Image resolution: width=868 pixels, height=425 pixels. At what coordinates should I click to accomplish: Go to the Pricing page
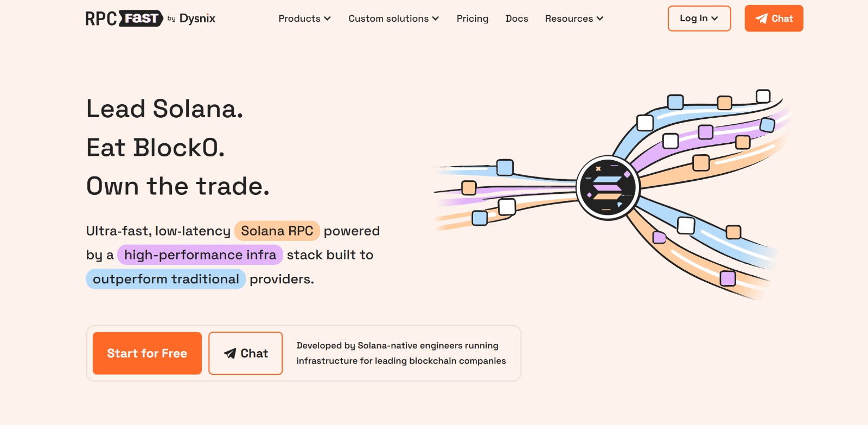click(472, 18)
